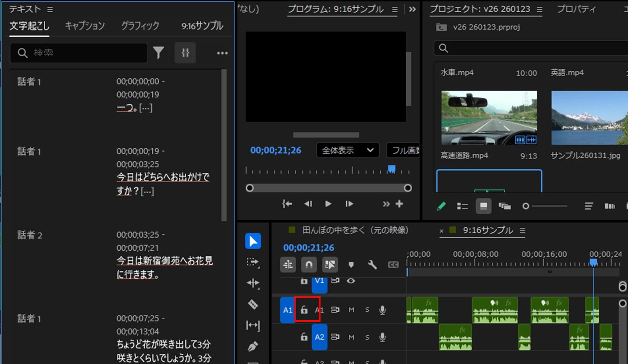Select the Pen tool in timeline toolbar
This screenshot has height=364, width=628.
click(x=253, y=346)
